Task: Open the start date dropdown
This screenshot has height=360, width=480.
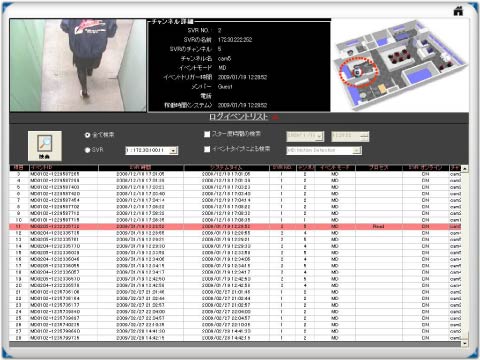Action: pos(305,136)
